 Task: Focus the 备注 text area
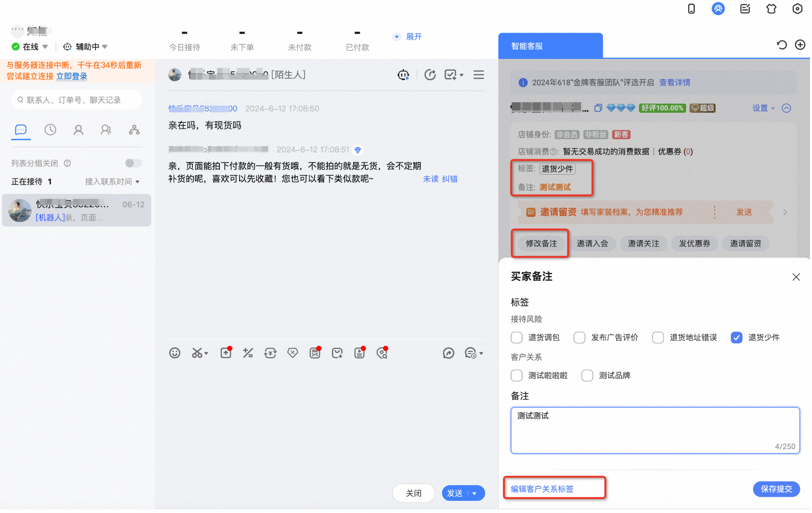(x=655, y=430)
